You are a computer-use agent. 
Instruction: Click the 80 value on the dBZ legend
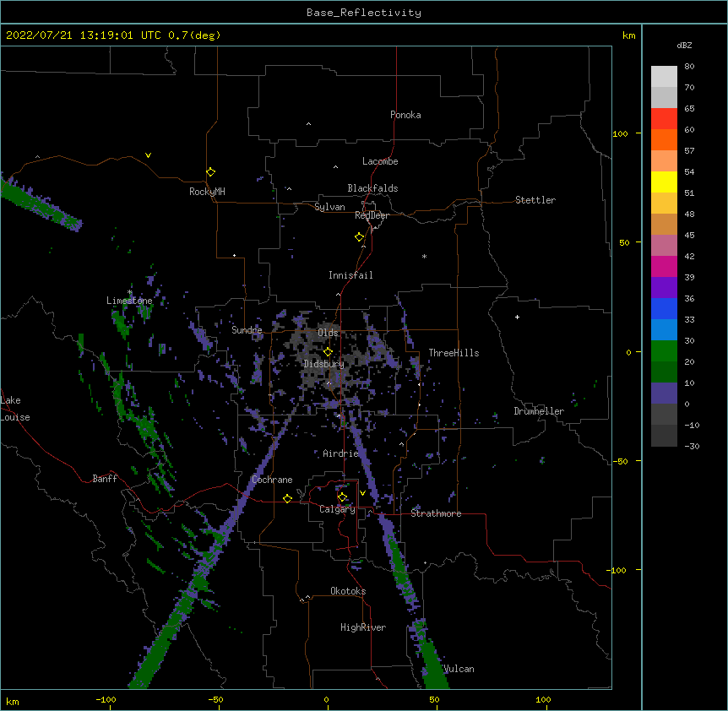coord(689,67)
